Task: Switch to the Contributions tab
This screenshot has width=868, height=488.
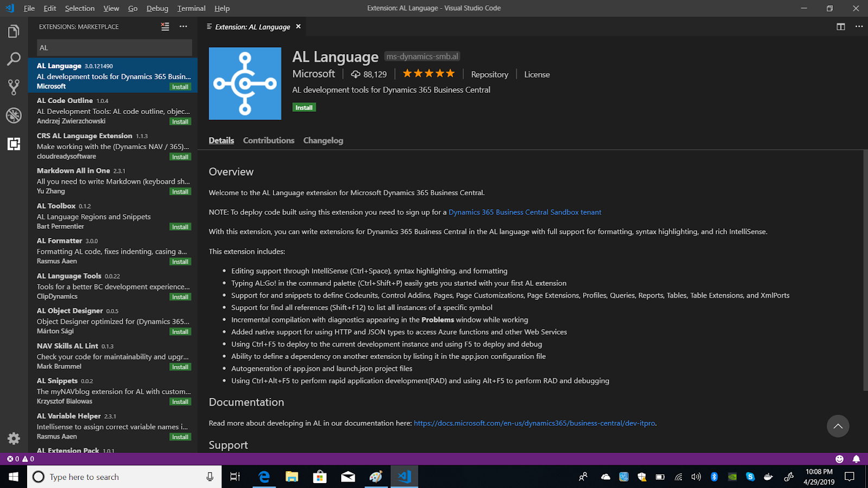Action: [269, 140]
